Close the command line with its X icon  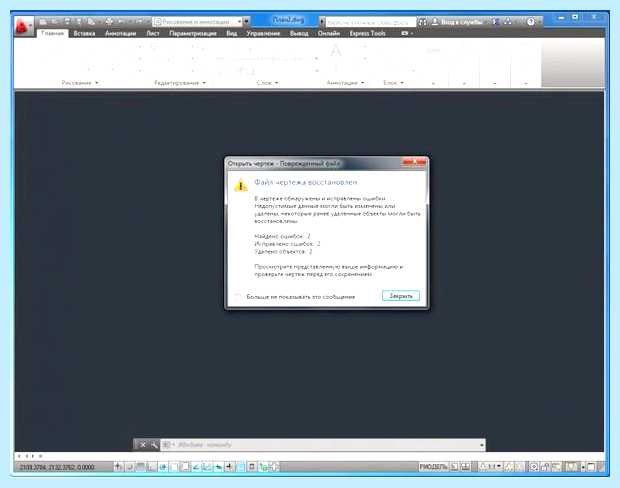click(x=143, y=445)
